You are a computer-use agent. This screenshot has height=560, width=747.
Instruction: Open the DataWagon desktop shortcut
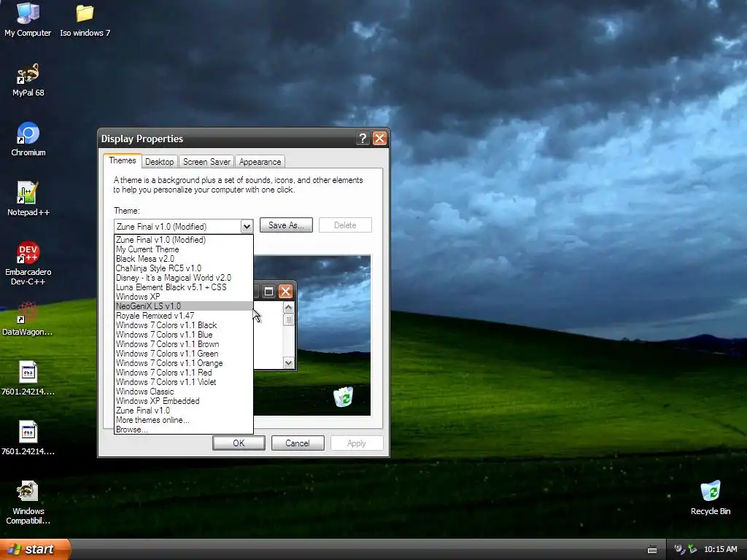(27, 319)
